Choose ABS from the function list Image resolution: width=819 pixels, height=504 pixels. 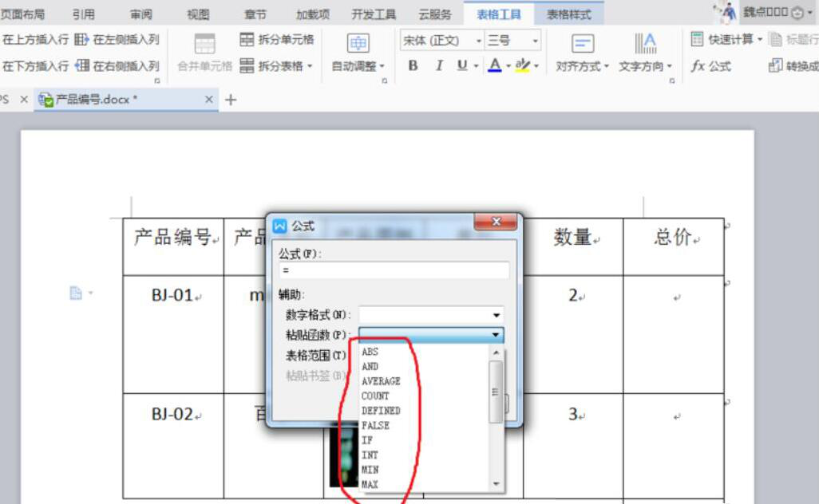370,352
